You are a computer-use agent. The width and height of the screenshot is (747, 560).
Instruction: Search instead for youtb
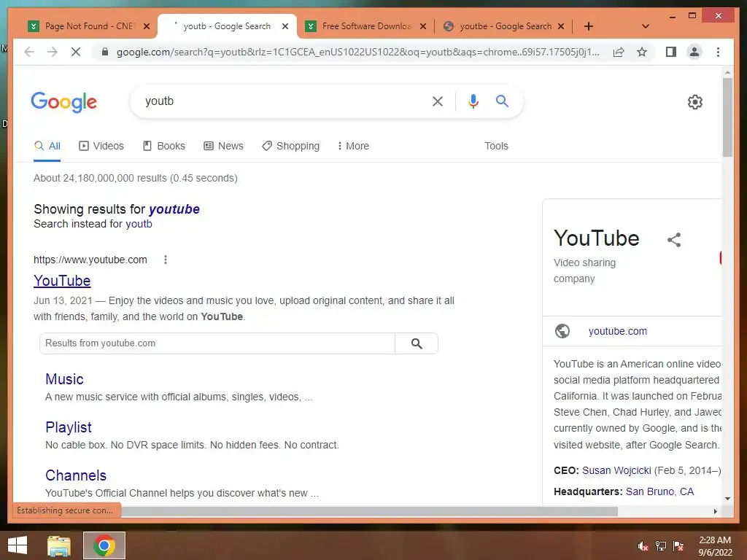point(139,224)
